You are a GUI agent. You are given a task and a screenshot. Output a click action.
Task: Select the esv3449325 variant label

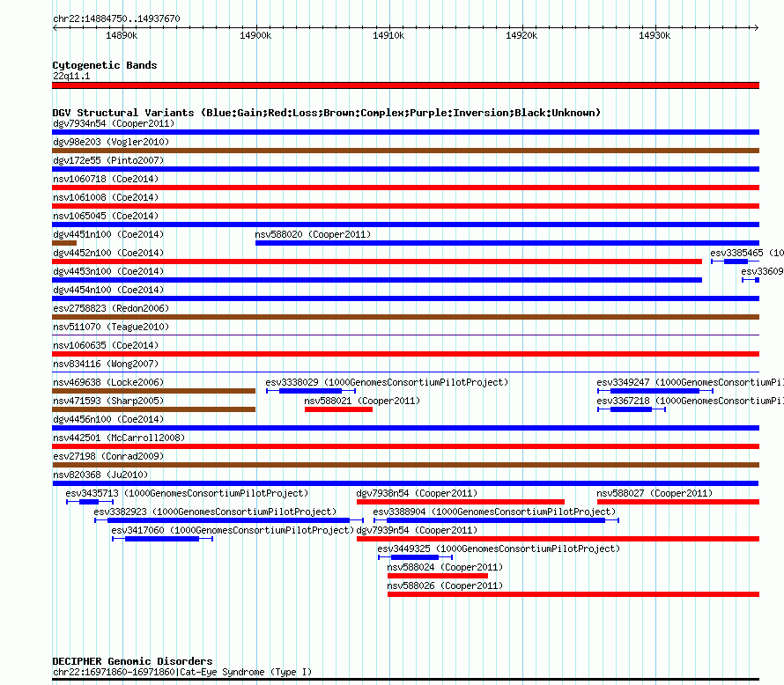[x=499, y=549]
